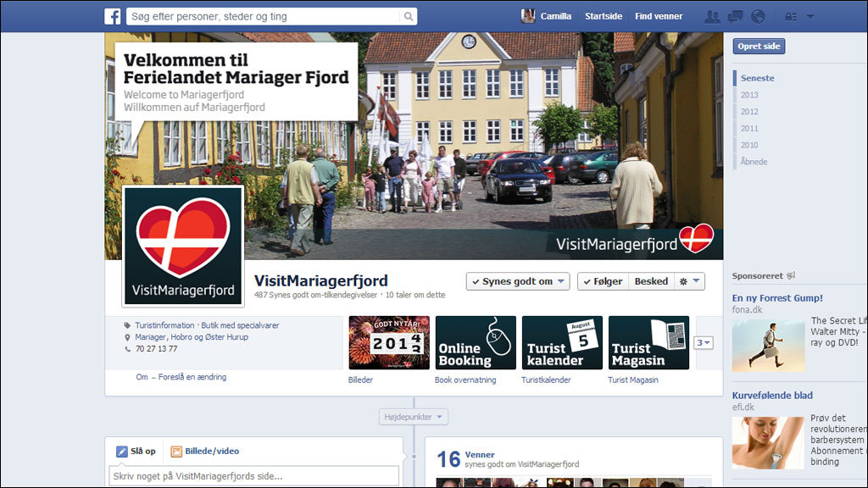
Task: Click Butik med specialvarer link
Action: [x=240, y=325]
